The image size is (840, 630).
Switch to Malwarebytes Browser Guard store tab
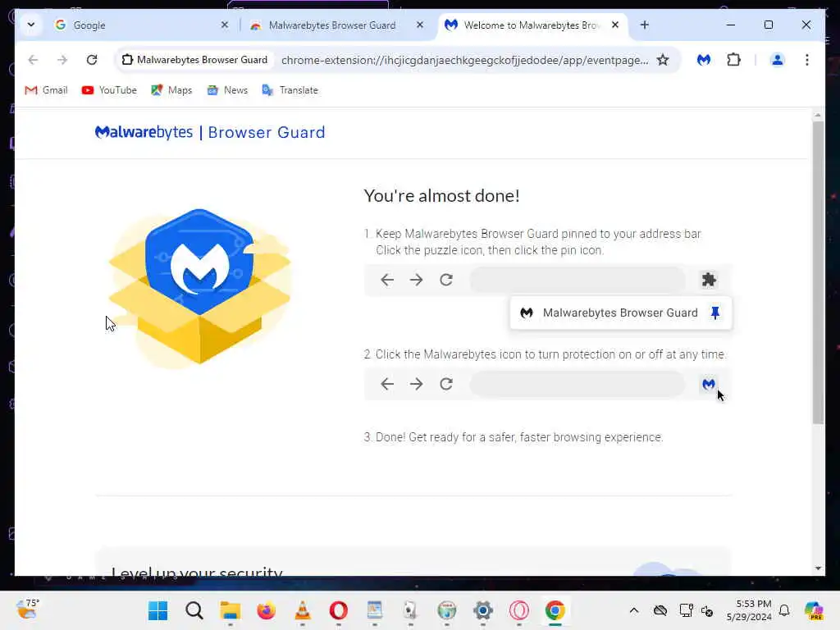[x=337, y=25]
